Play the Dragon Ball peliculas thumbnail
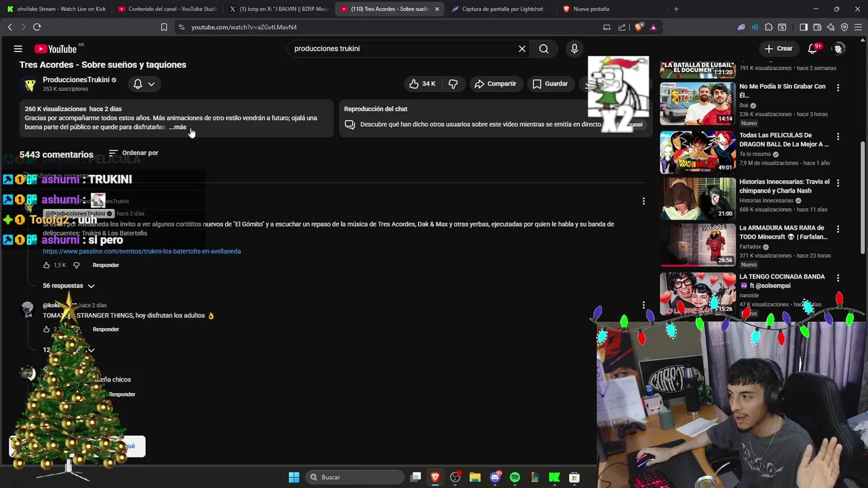 tap(698, 152)
